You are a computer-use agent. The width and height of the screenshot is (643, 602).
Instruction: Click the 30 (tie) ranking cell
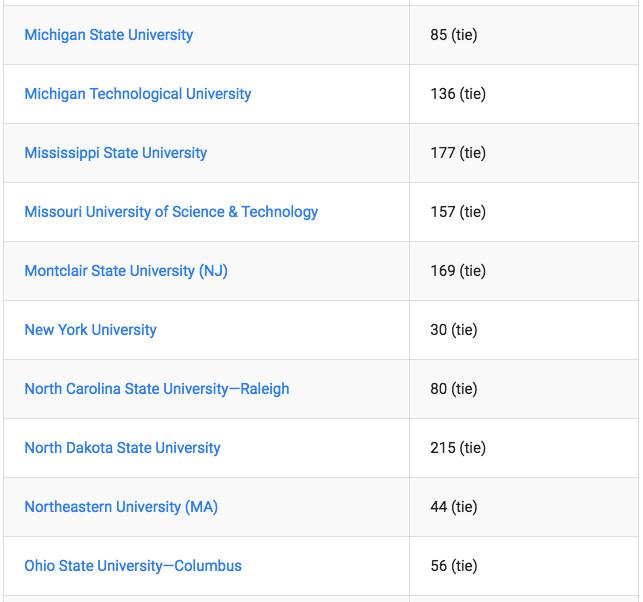[x=453, y=330]
